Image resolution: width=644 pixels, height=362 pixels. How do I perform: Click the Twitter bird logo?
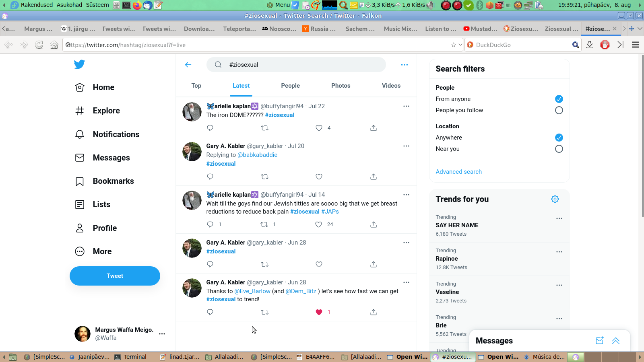pos(79,64)
